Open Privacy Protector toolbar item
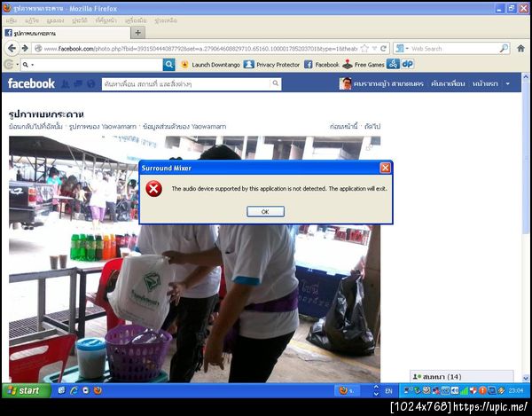This screenshot has width=532, height=416. (271, 65)
